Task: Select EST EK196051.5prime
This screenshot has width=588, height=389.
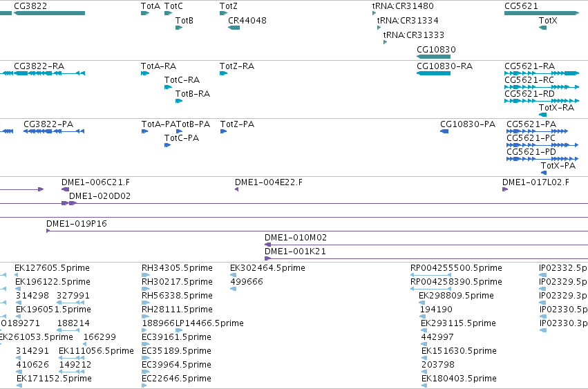Action: tap(18, 316)
